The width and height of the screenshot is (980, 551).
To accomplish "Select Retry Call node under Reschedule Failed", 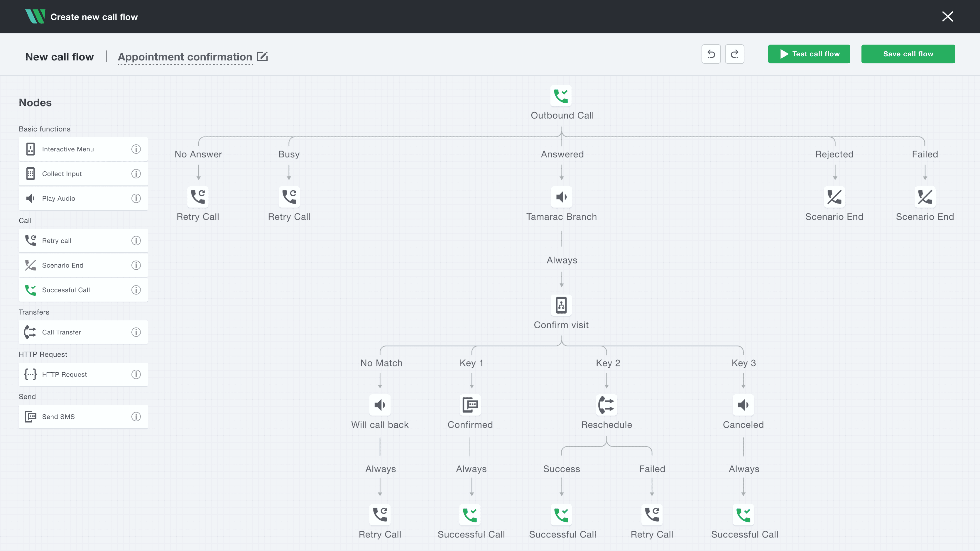I will click(652, 514).
